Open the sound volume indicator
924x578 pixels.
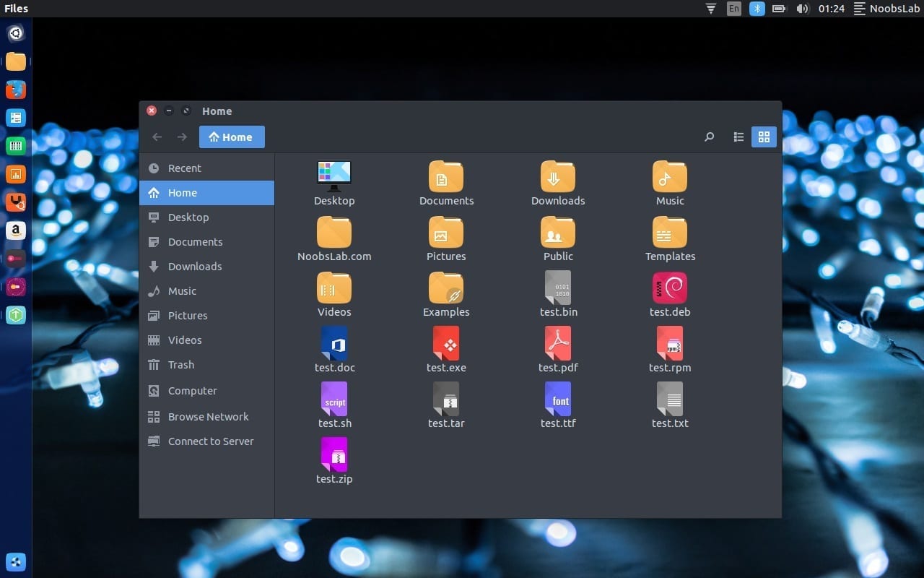pyautogui.click(x=802, y=9)
